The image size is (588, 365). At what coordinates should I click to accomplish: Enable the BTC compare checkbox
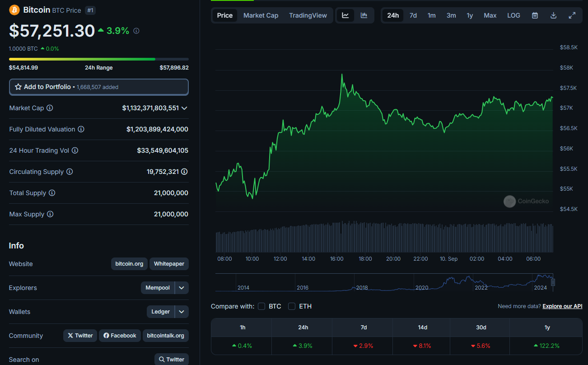click(261, 306)
